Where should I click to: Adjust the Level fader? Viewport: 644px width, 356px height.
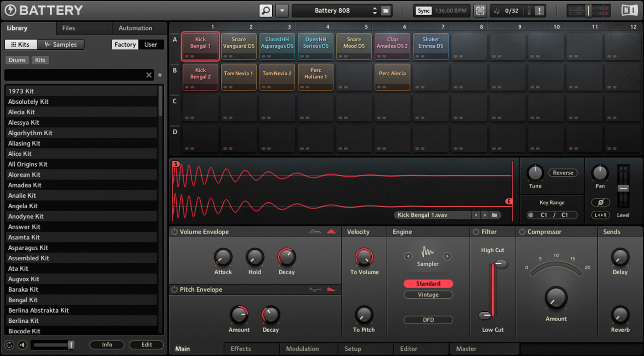coord(623,188)
